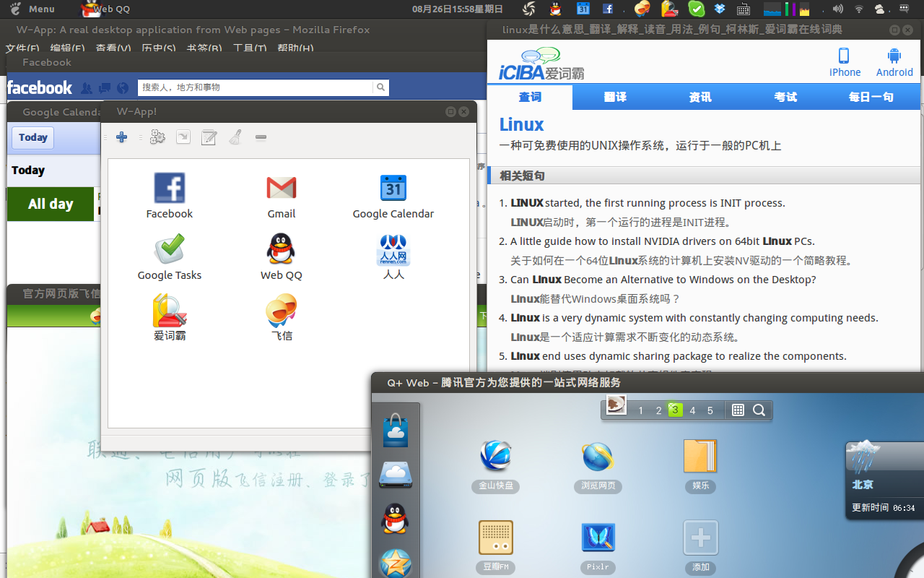The image size is (924, 578).
Task: Click the Facebook search input field
Action: coord(255,87)
